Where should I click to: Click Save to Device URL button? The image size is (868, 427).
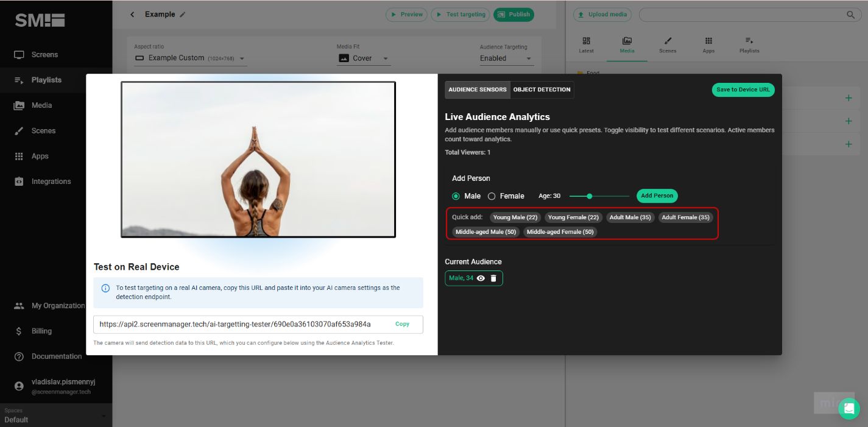click(x=743, y=90)
